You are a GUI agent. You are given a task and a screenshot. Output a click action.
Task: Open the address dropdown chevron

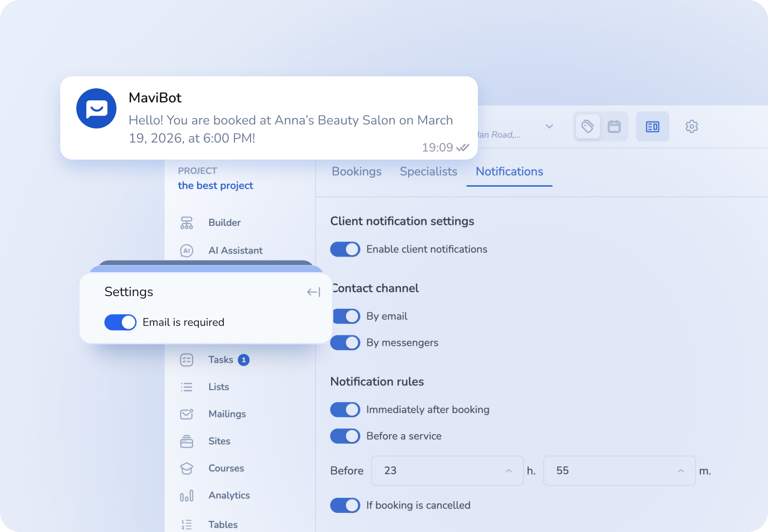click(549, 127)
